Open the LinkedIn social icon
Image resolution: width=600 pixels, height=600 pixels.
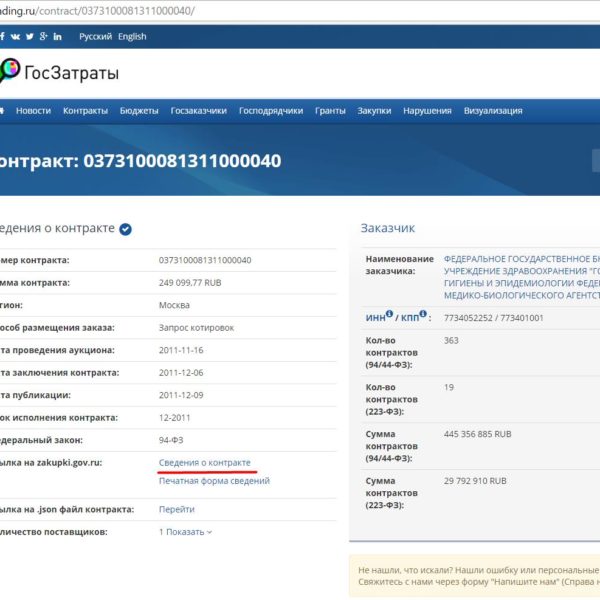[x=57, y=37]
